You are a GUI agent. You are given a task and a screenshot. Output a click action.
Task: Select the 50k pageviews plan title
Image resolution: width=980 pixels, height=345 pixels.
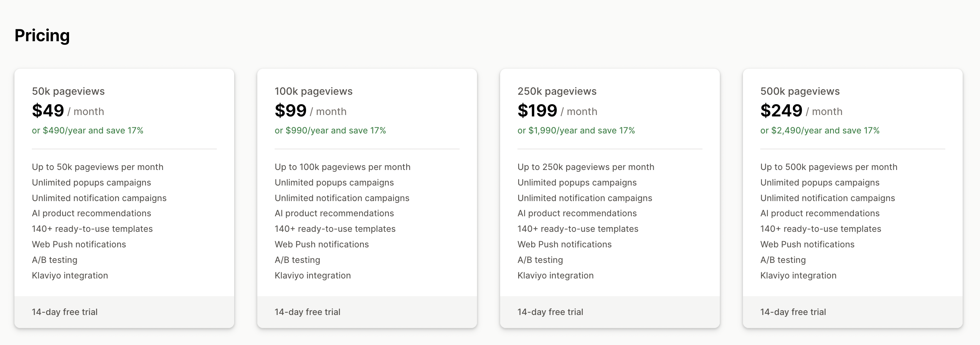pos(68,91)
